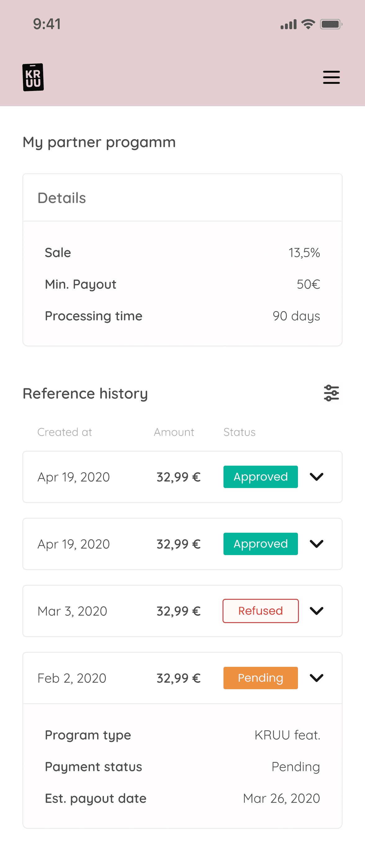Click the orange Pending status badge
The height and width of the screenshot is (868, 365).
pos(260,678)
